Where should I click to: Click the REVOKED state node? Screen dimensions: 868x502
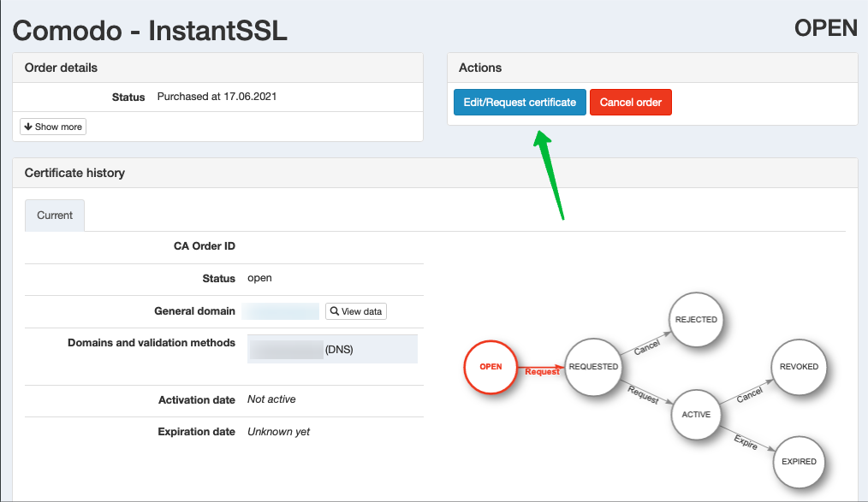[x=799, y=367]
